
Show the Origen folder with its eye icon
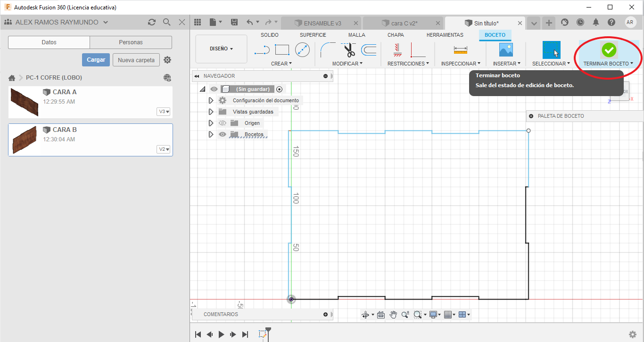(223, 123)
